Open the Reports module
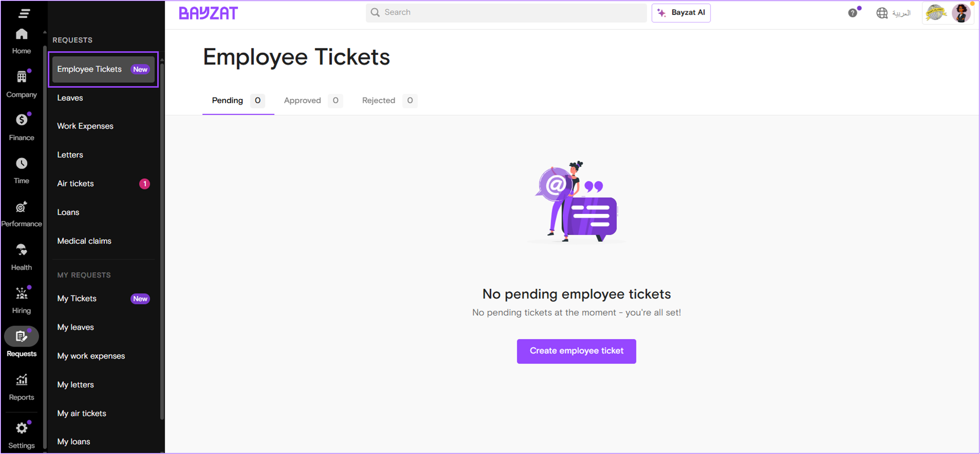The image size is (980, 454). click(22, 387)
